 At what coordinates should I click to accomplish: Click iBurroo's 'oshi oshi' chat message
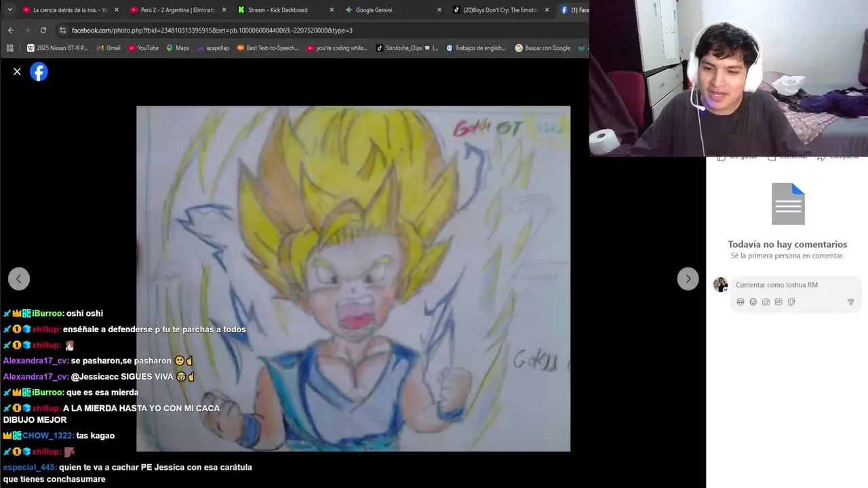53,313
